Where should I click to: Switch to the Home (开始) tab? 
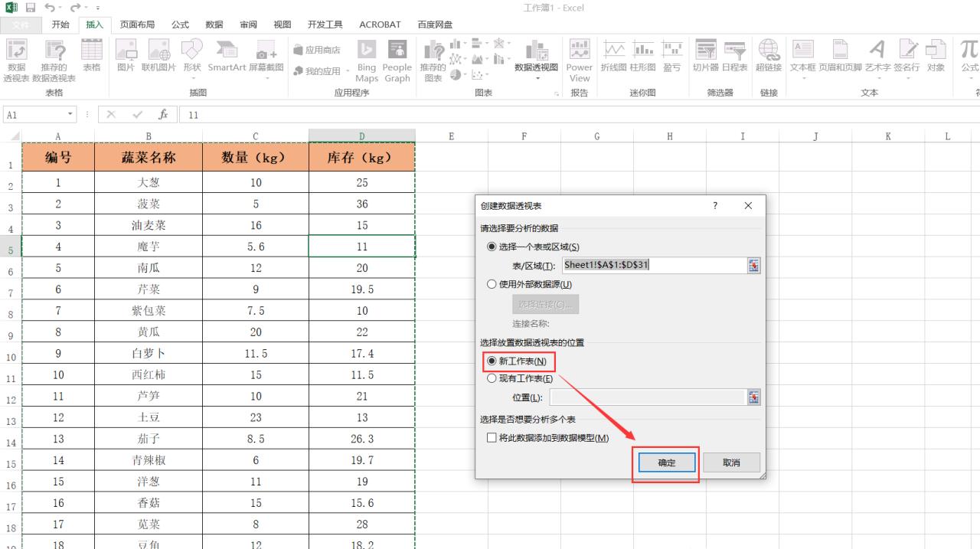(60, 25)
